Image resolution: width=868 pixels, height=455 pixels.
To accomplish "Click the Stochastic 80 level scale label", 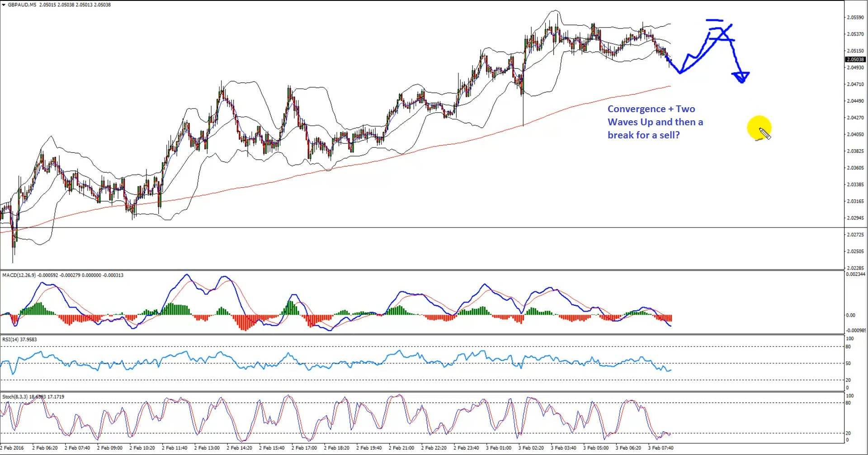I will [x=848, y=403].
